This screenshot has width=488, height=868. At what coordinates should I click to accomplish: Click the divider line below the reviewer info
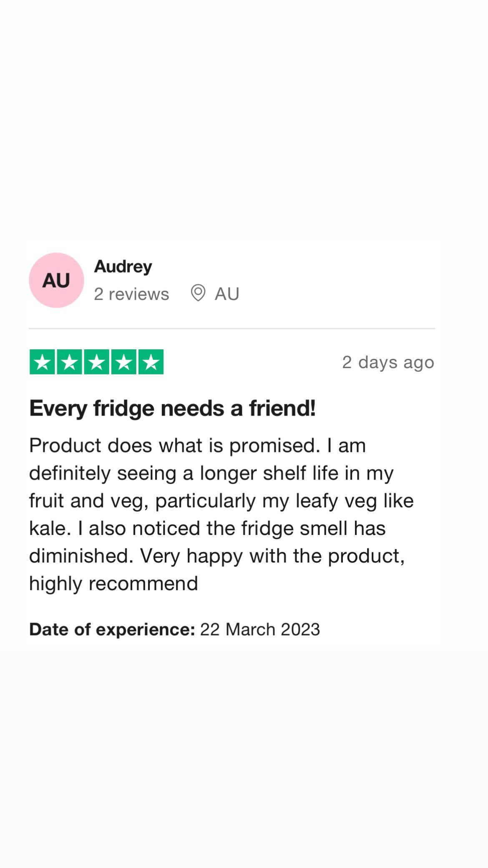point(232,328)
